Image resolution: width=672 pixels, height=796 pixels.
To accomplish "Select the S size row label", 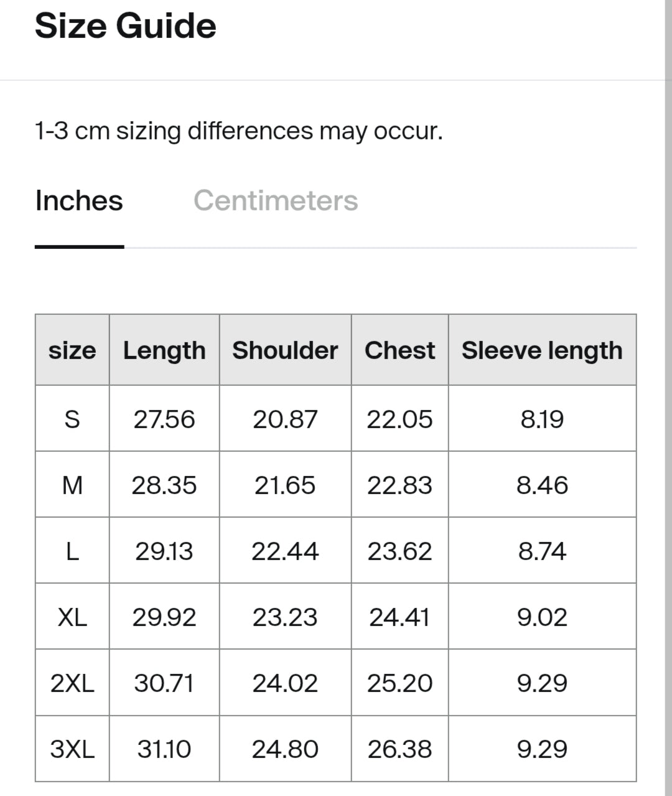I will (x=72, y=419).
